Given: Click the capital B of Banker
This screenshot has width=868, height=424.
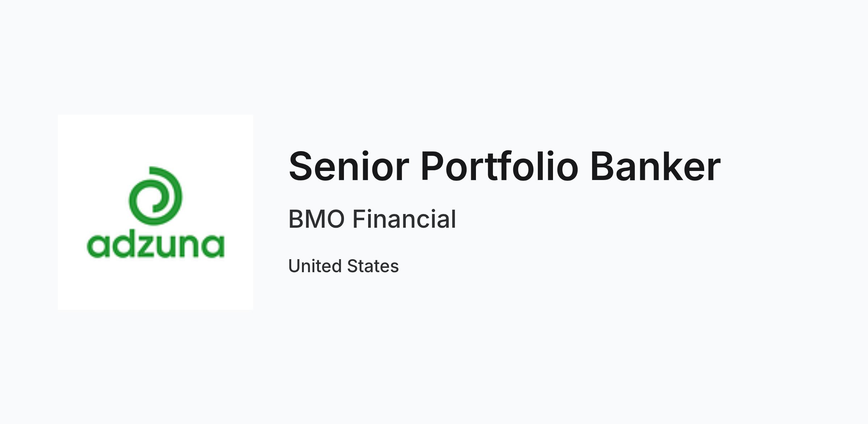Looking at the screenshot, I should 603,166.
